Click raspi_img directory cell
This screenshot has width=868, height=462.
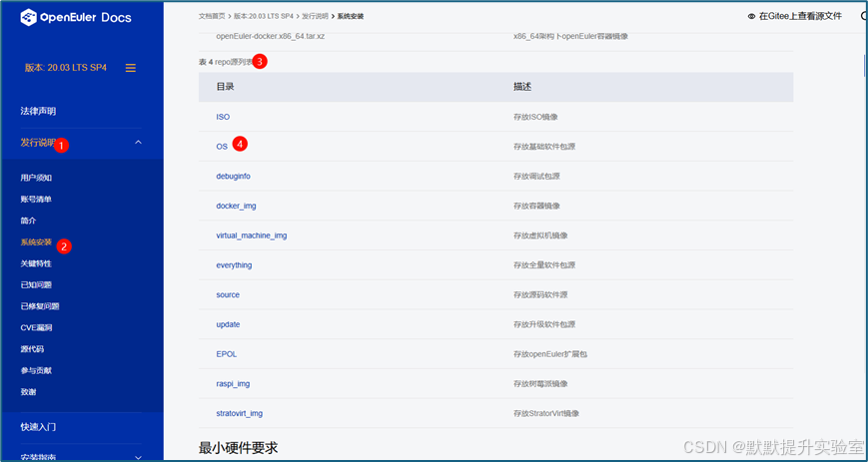coord(233,384)
